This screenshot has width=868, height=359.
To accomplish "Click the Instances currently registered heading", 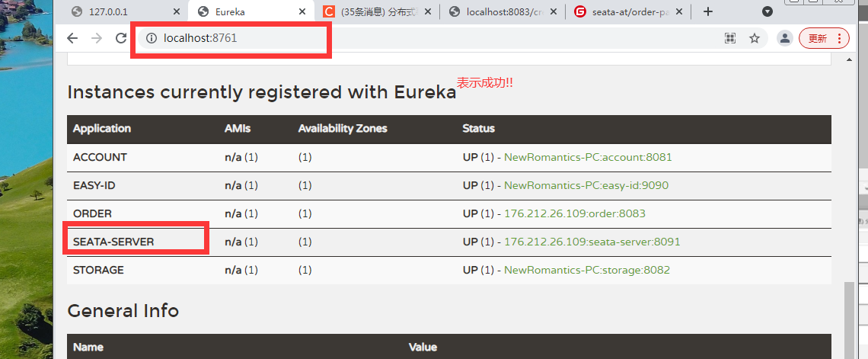I will 261,92.
